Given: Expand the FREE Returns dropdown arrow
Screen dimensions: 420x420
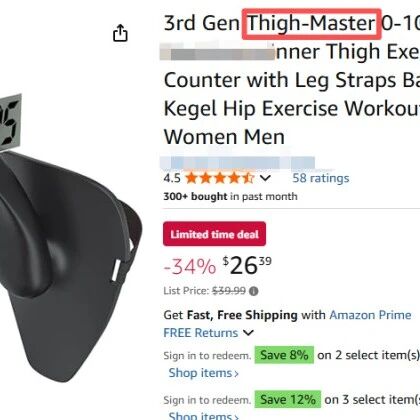Looking at the screenshot, I should coord(248,333).
